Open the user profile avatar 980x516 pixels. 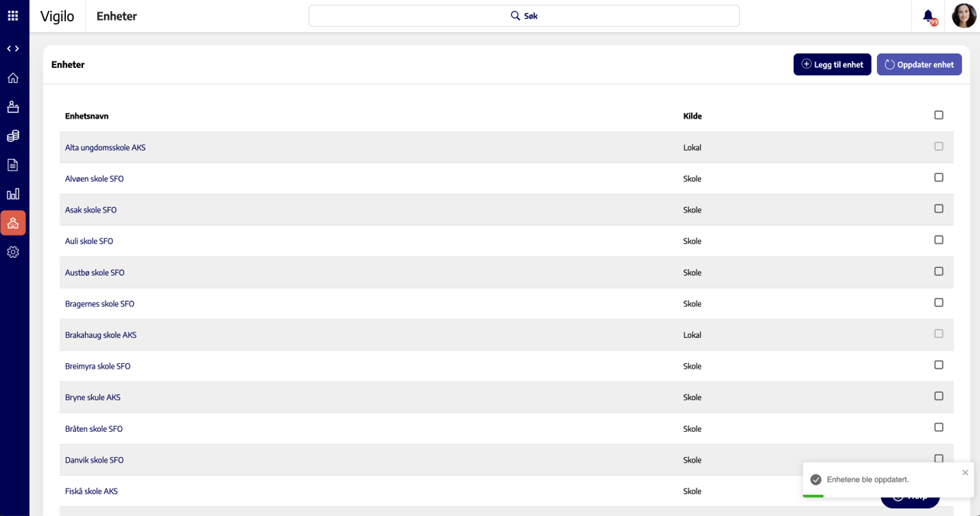[x=964, y=16]
